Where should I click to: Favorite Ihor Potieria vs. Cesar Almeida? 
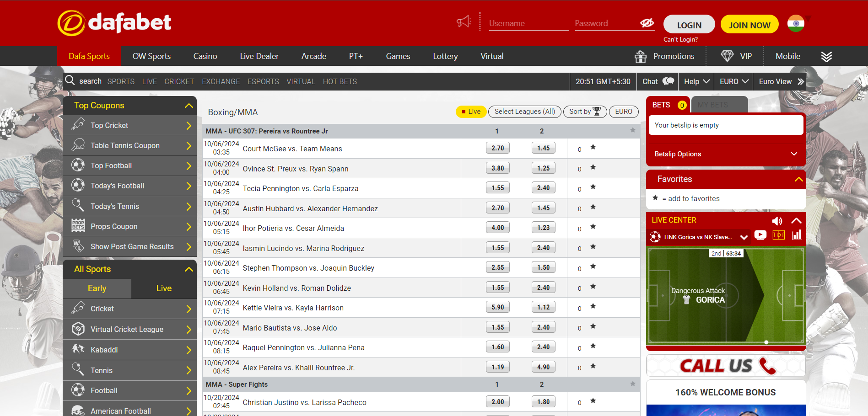pyautogui.click(x=593, y=227)
